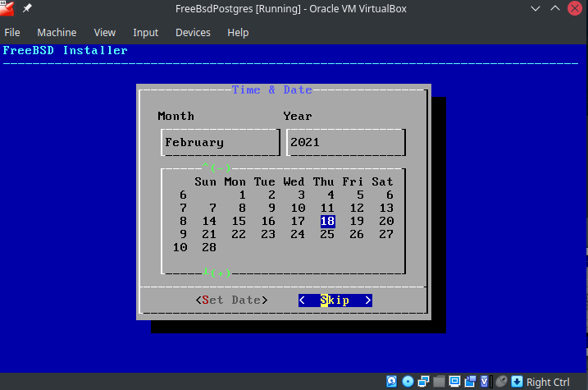This screenshot has height=390, width=588.
Task: Click the Thu column header
Action: (323, 181)
